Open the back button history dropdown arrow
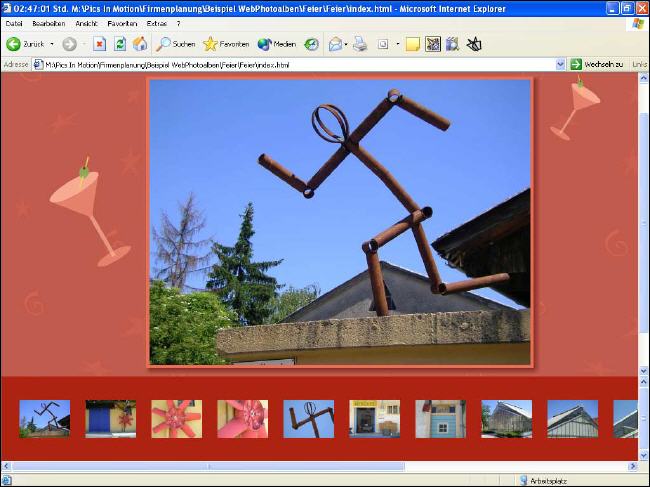Image resolution: width=650 pixels, height=487 pixels. click(x=54, y=44)
